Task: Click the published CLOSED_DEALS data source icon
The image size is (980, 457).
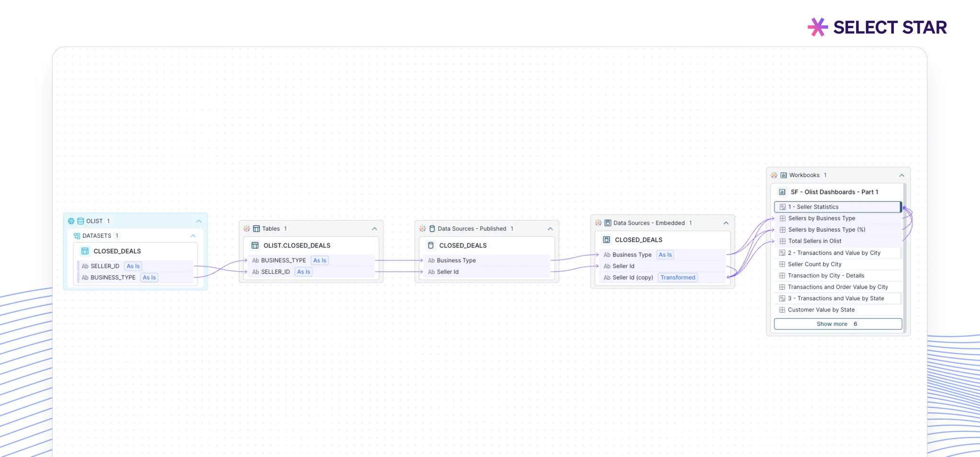Action: tap(431, 245)
